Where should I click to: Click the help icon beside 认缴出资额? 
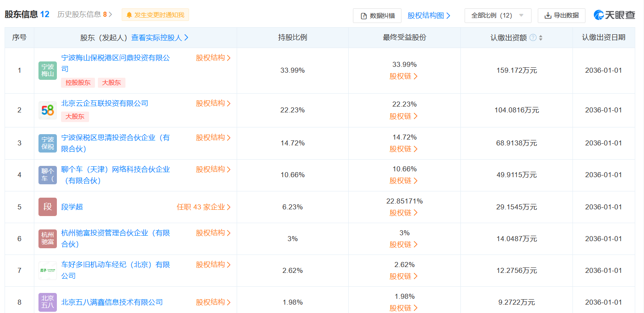click(x=533, y=38)
